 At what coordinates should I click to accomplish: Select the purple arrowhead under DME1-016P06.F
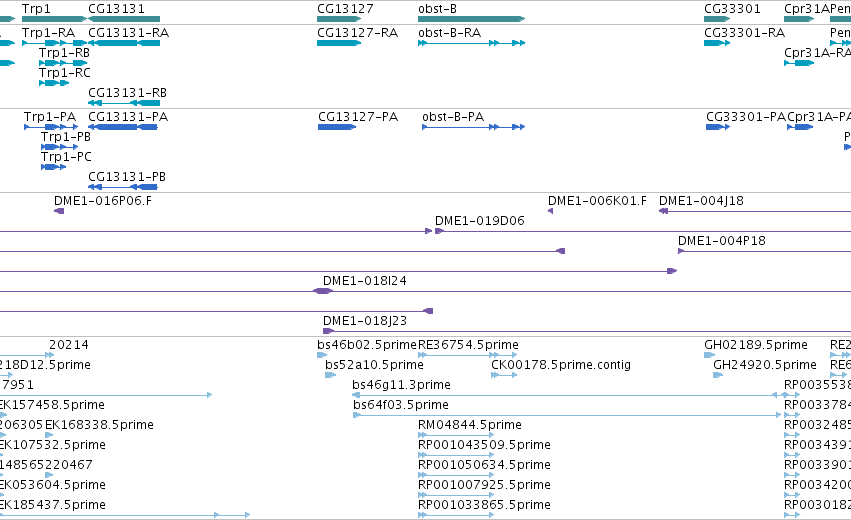click(59, 211)
